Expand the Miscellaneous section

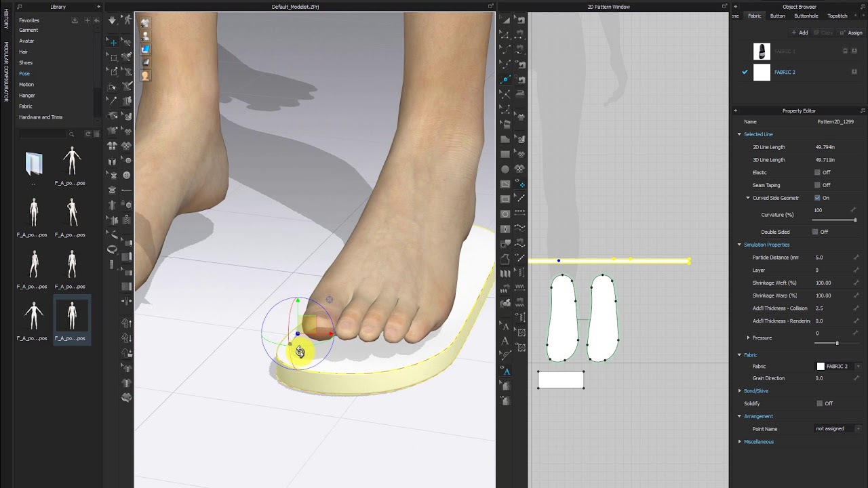[x=739, y=442]
